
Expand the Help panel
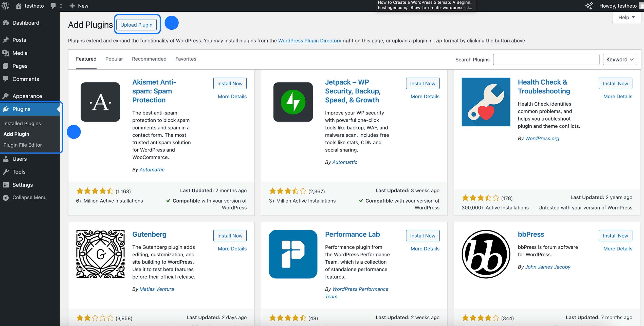pyautogui.click(x=626, y=17)
